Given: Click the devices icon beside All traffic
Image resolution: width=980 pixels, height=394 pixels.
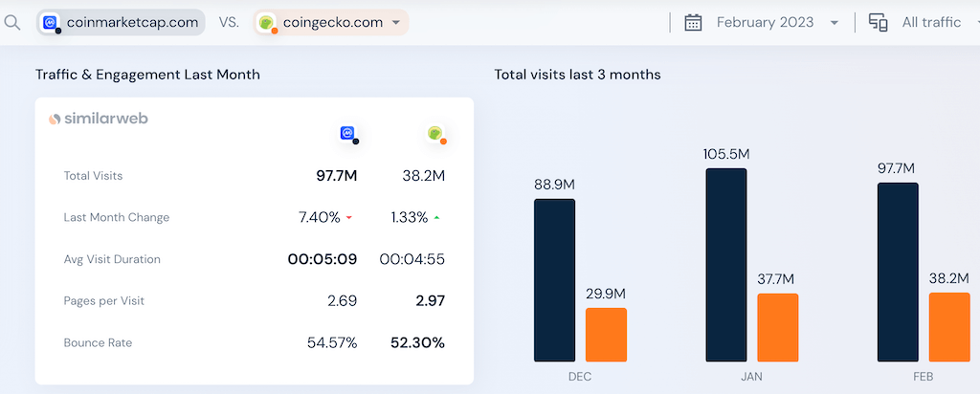Looking at the screenshot, I should tap(879, 23).
